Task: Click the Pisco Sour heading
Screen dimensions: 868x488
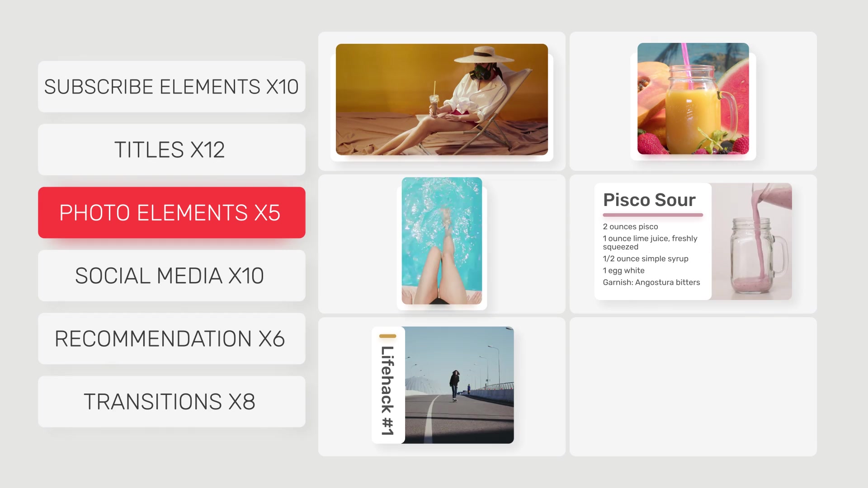Action: [649, 200]
